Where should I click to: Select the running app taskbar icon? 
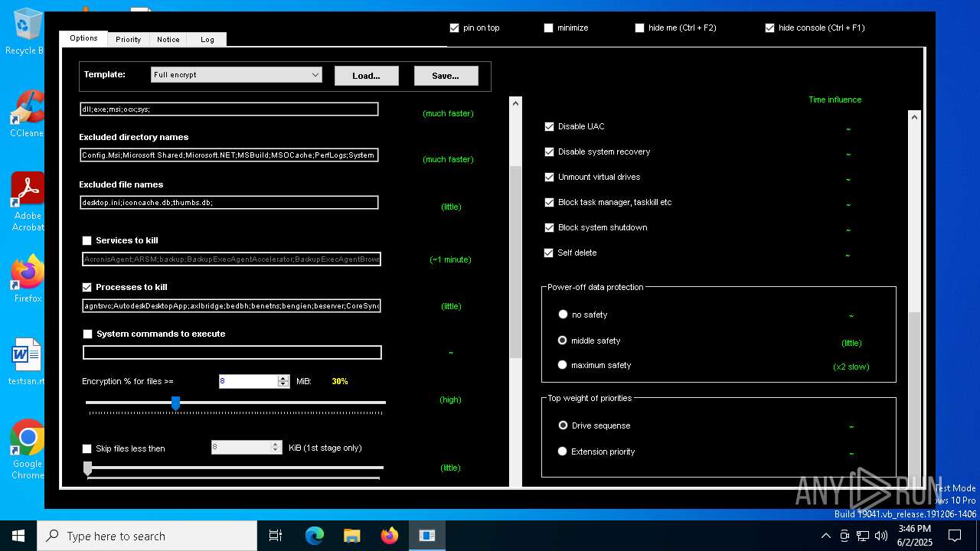click(427, 536)
